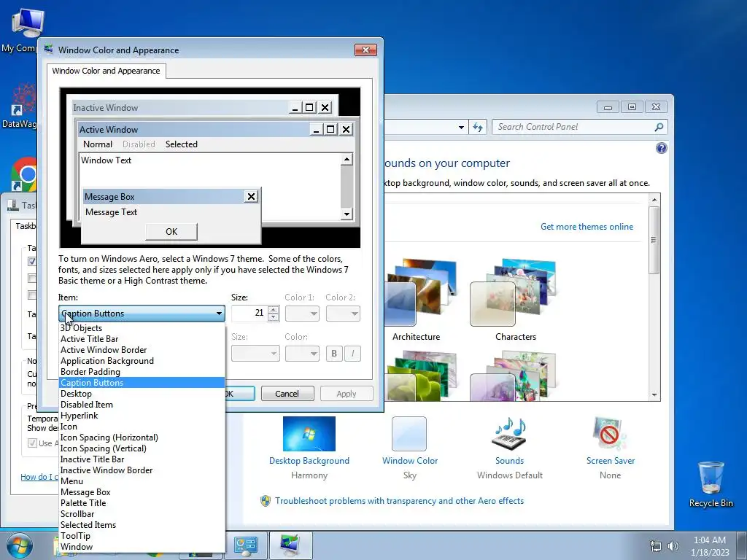Switch to the Personalization monitor taskbar button

[x=290, y=545]
